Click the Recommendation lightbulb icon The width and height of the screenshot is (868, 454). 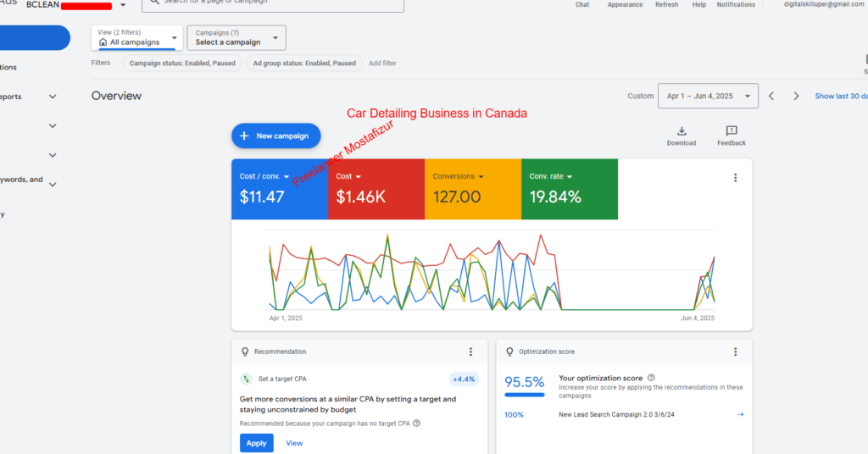point(245,352)
